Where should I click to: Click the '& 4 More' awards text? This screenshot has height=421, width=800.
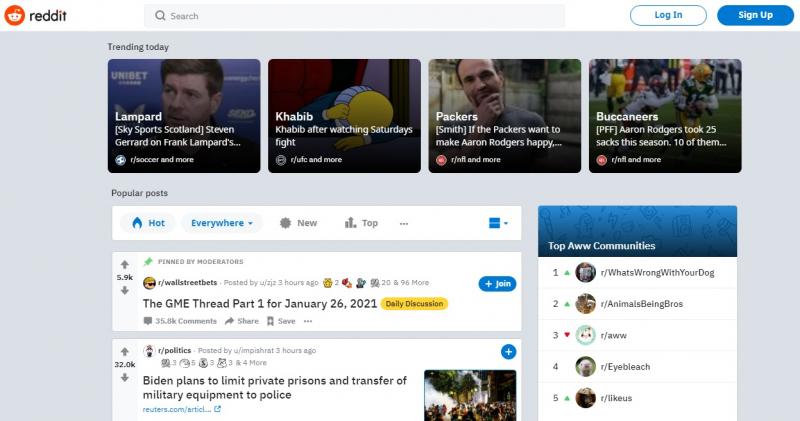(x=251, y=363)
